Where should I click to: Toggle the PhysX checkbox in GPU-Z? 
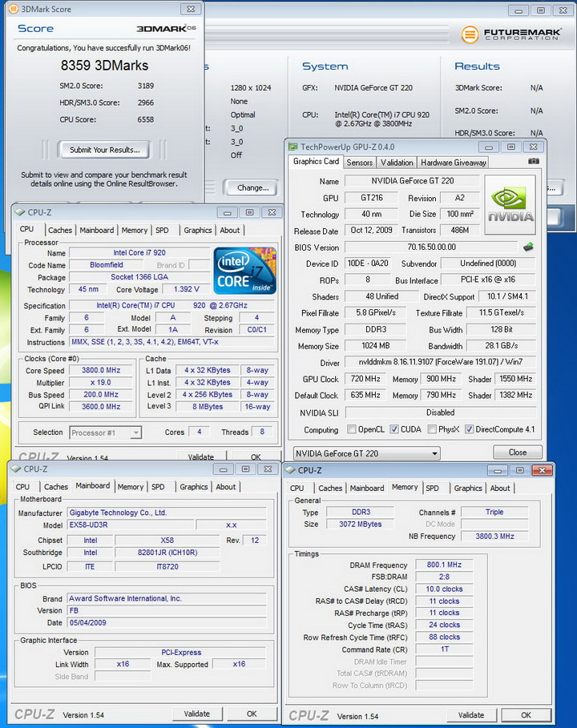coord(432,429)
